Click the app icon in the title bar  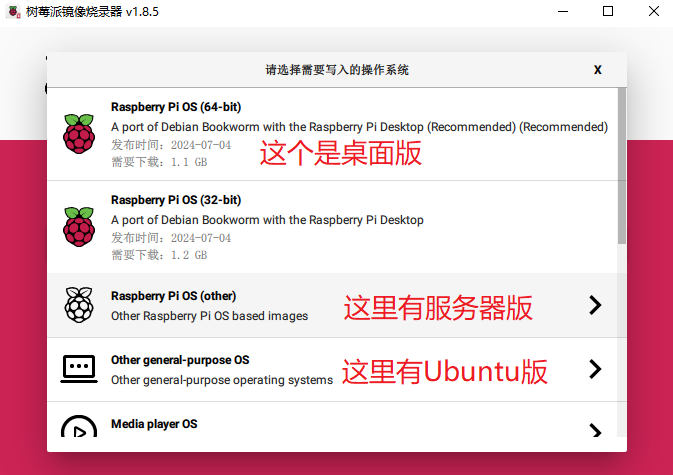coord(13,12)
